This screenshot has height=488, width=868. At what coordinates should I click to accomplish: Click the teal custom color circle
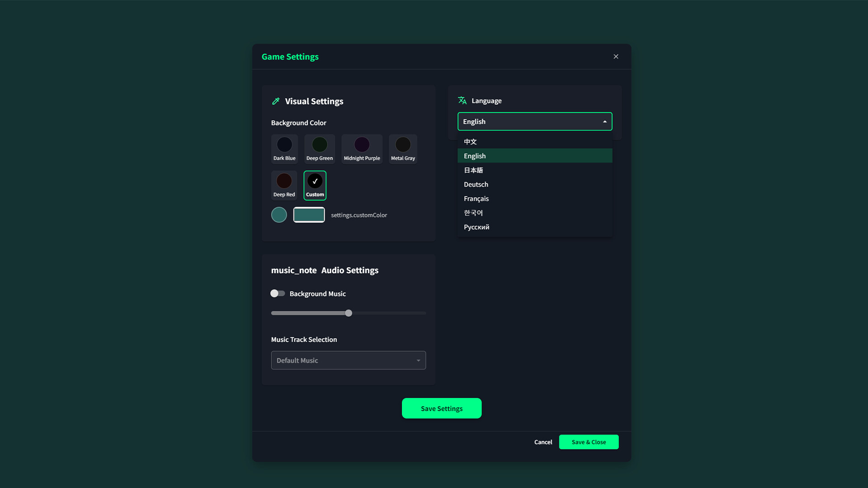click(279, 215)
